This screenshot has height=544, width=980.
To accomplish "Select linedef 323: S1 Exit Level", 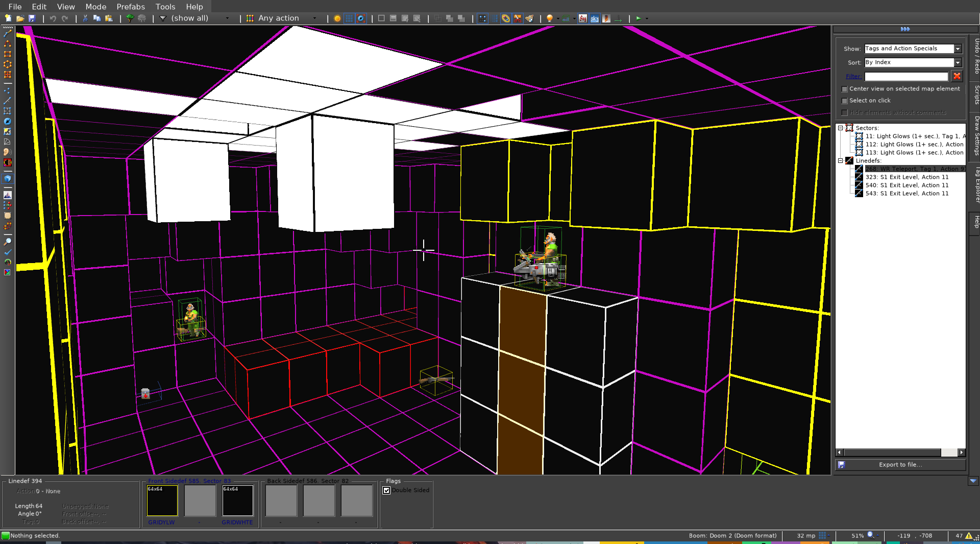I will tap(906, 177).
